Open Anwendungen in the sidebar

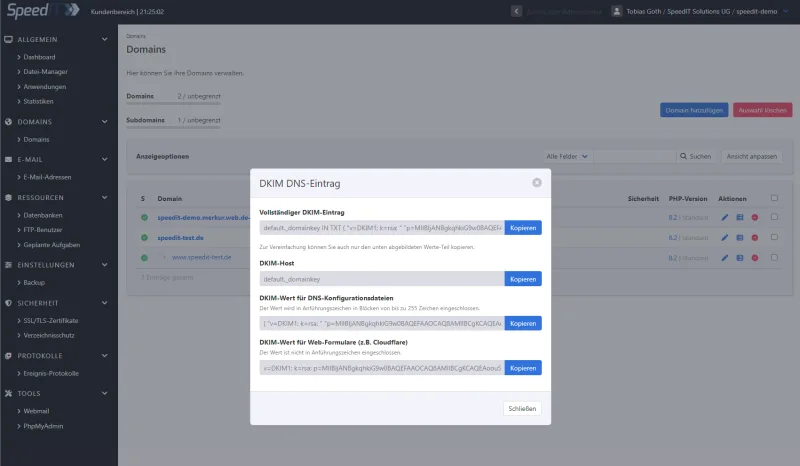tap(44, 87)
